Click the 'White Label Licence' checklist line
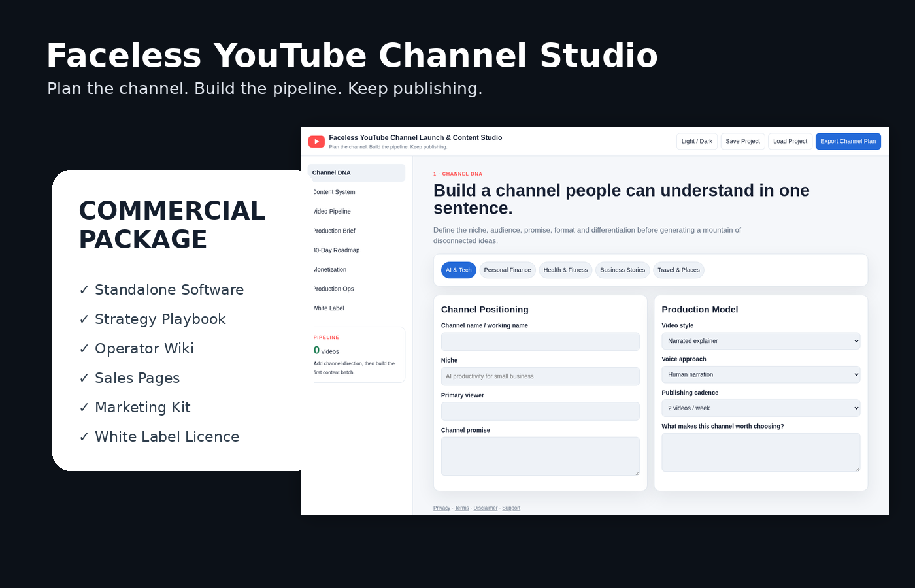The image size is (915, 588). 159,436
